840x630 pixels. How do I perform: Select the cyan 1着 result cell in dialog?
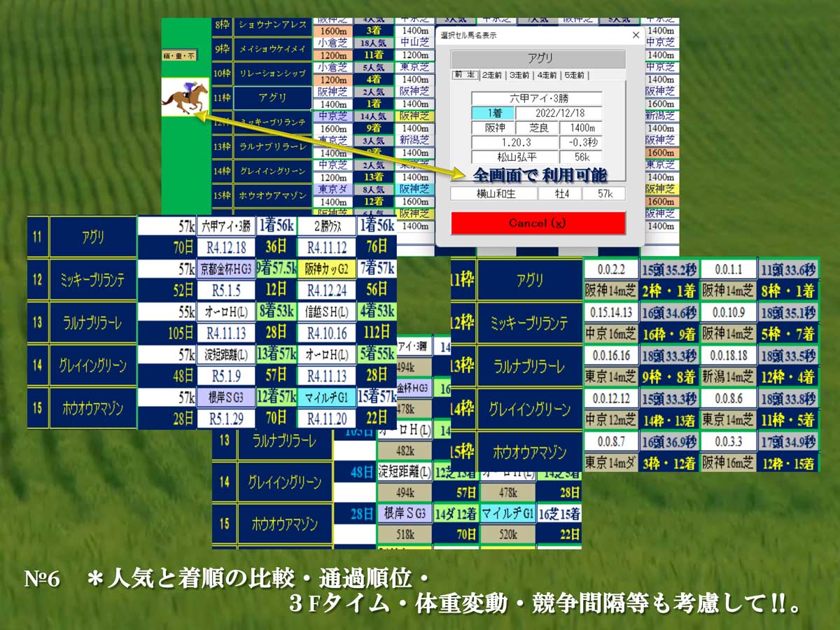[492, 113]
